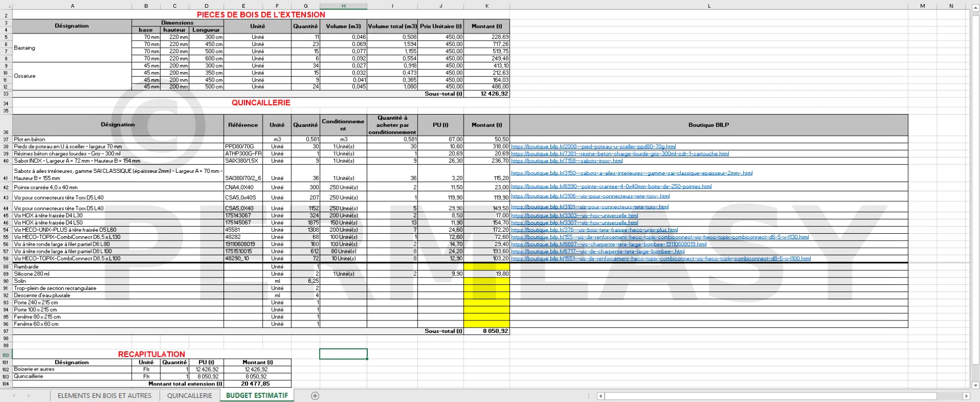Click the tab-bar resize handle dots
This screenshot has width=980, height=402.
point(589,396)
